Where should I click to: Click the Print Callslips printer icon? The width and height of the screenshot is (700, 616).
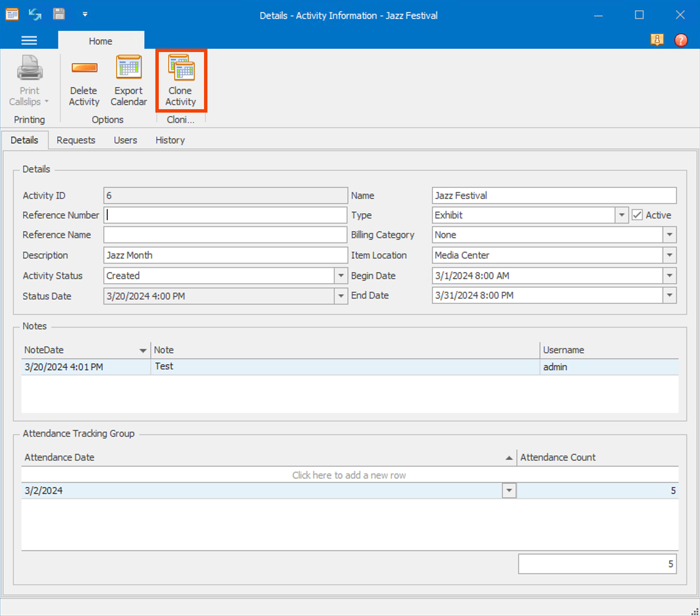[29, 68]
